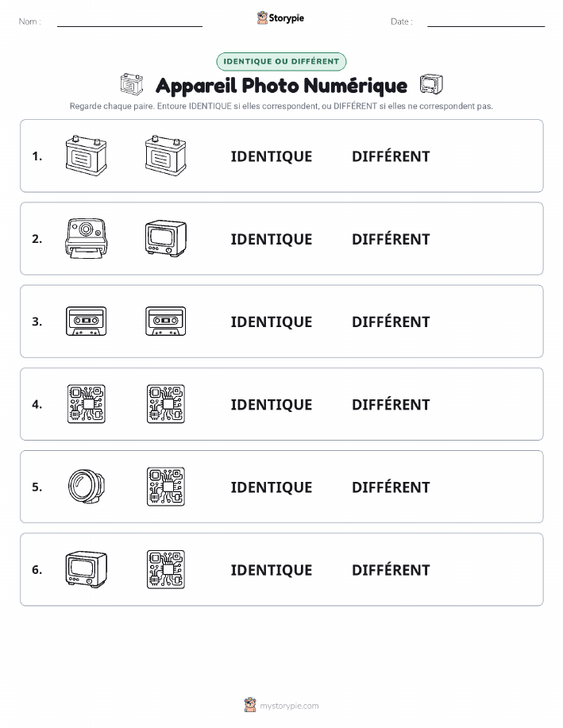Click the IDENTIQUE OU DIFFÉRENT green badge
The height and width of the screenshot is (728, 563).
pos(281,61)
